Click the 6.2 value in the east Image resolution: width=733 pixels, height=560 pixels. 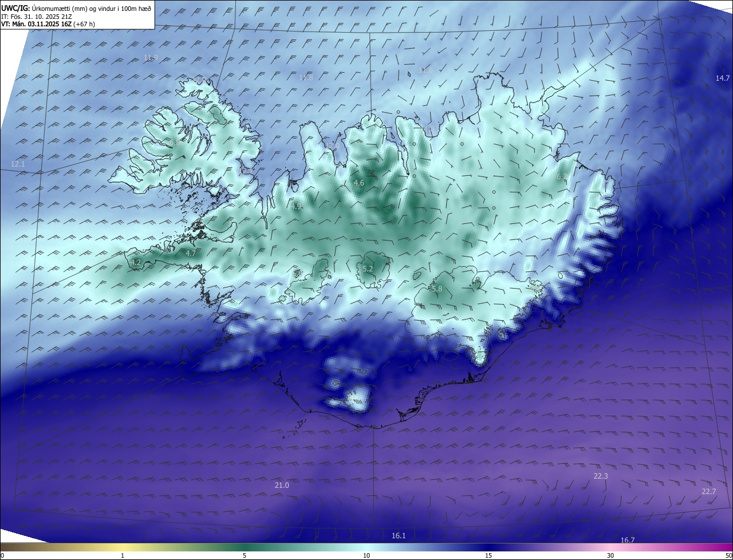pyautogui.click(x=562, y=178)
